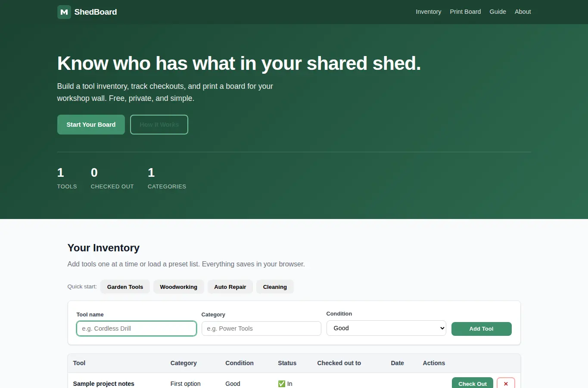The width and height of the screenshot is (588, 388).
Task: Check Out the Sample project notes tool
Action: [x=472, y=383]
